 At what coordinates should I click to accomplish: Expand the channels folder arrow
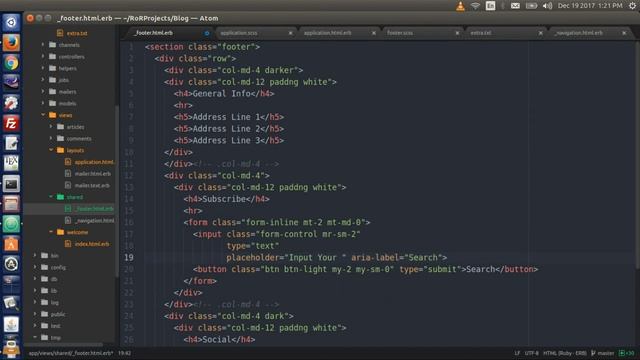[43, 44]
